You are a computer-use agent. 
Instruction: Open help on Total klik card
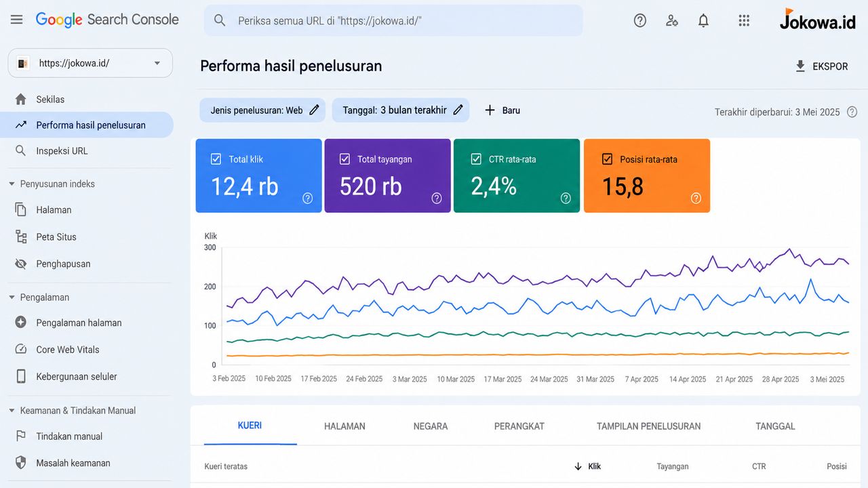[308, 198]
